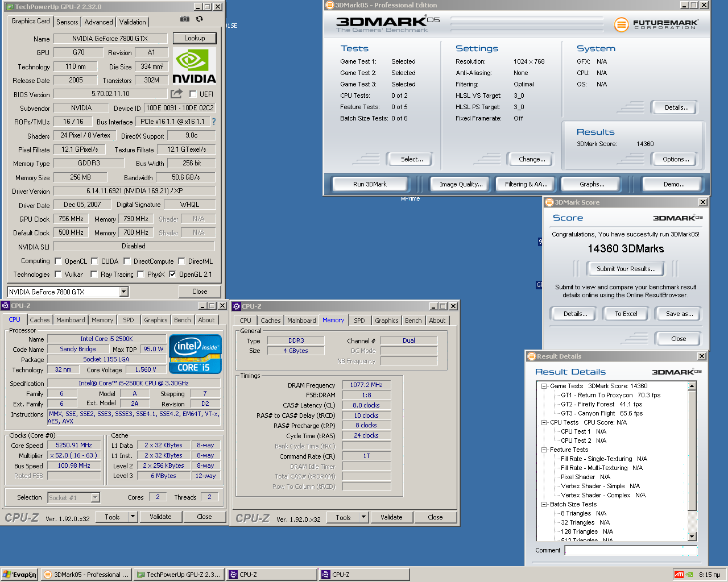The height and width of the screenshot is (582, 728).
Task: Click Validate in the CPU tab window
Action: point(160,517)
